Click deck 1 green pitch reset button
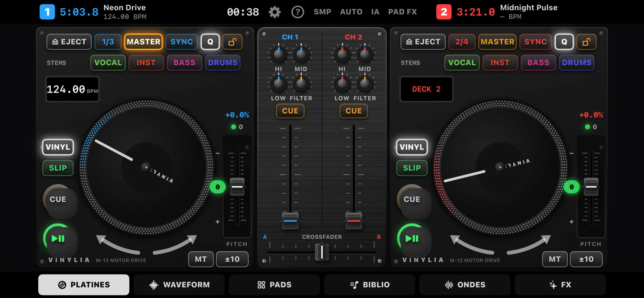 click(x=218, y=187)
